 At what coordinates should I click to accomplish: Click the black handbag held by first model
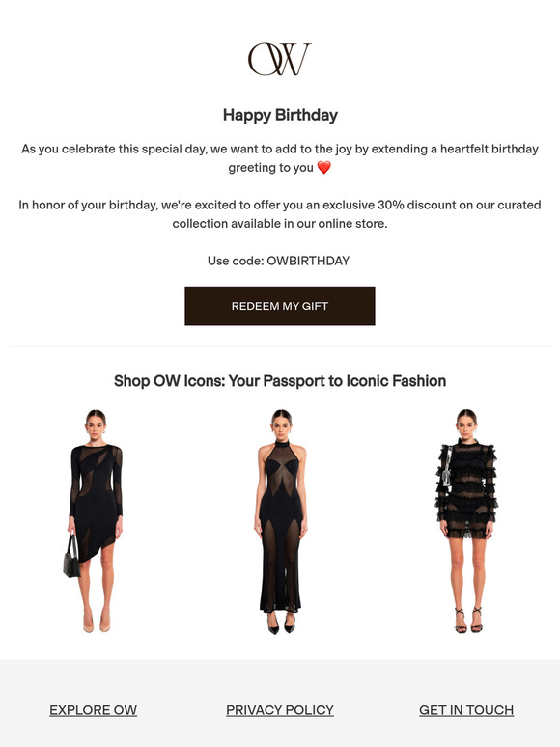pos(71,558)
